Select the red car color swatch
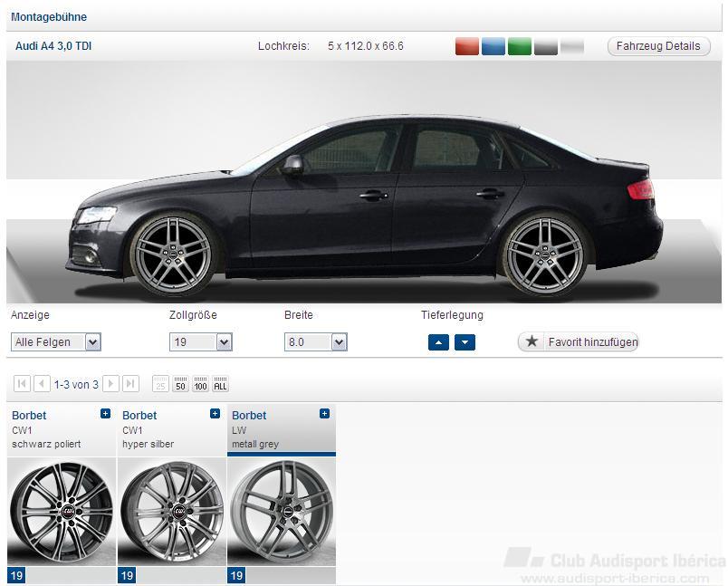The width and height of the screenshot is (728, 586). coord(466,46)
